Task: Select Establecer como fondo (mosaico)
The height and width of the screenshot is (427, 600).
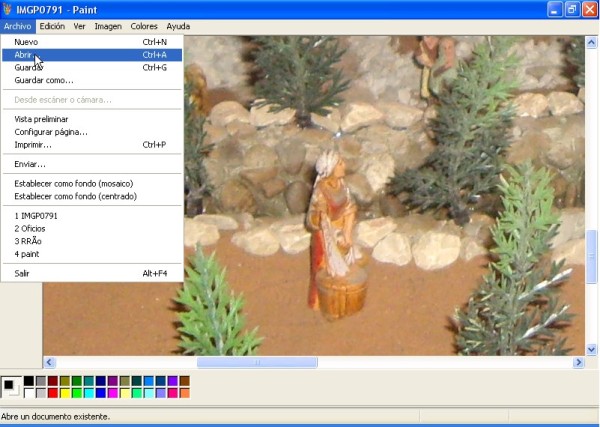Action: 74,183
